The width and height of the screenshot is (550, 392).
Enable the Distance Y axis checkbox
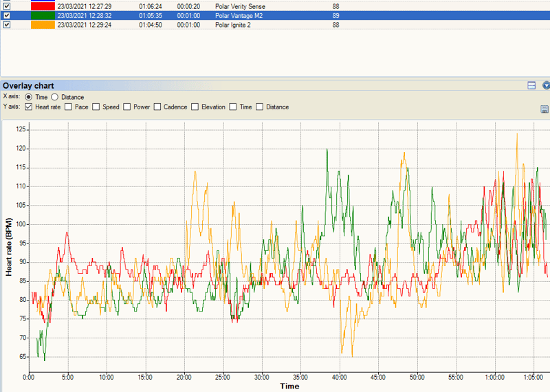[260, 107]
